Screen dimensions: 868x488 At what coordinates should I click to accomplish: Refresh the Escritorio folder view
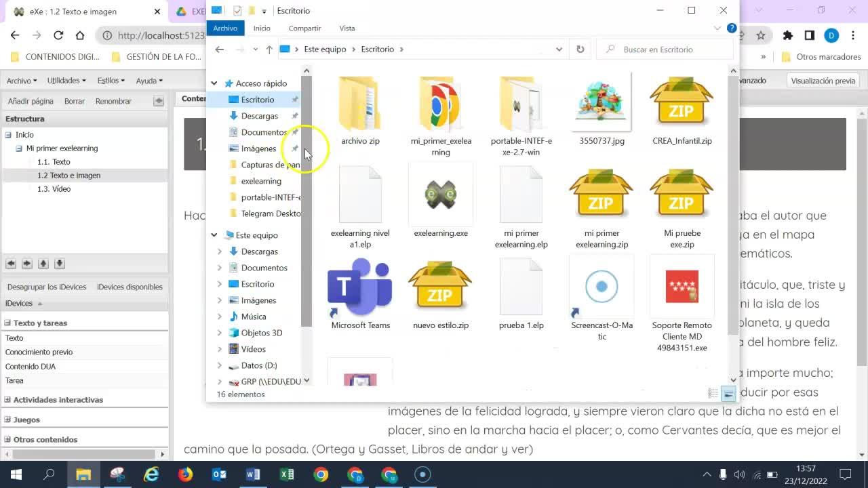[x=580, y=49]
